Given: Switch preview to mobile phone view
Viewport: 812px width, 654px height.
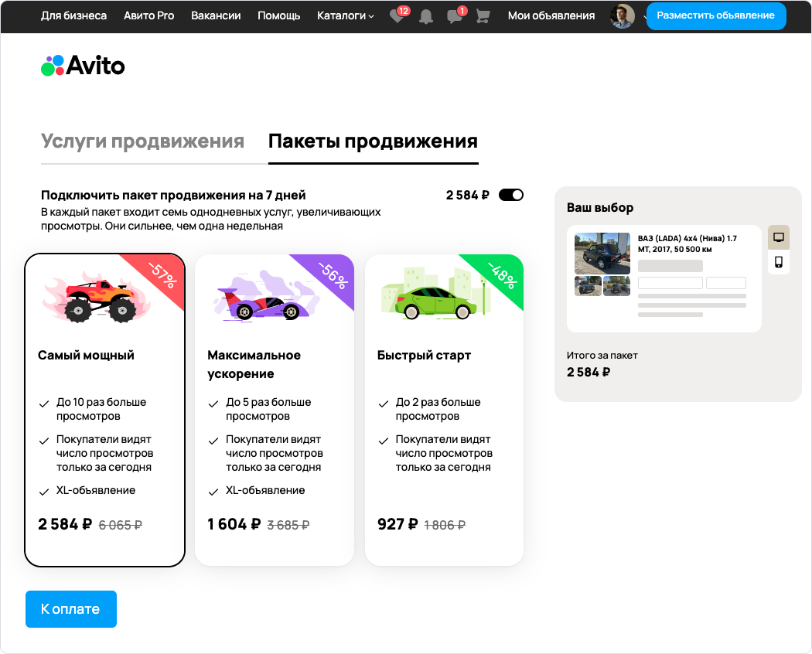Looking at the screenshot, I should [x=778, y=262].
